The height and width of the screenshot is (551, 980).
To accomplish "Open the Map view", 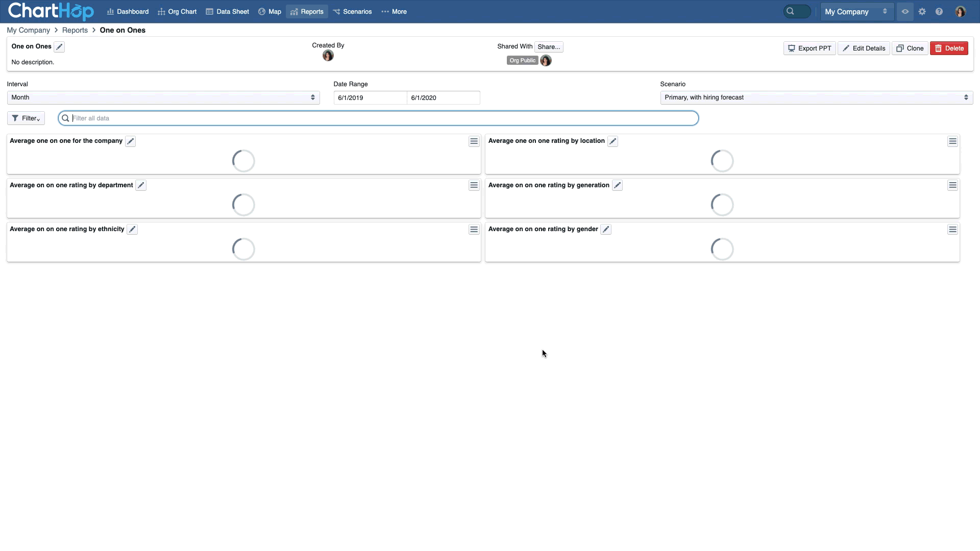I will coord(269,11).
